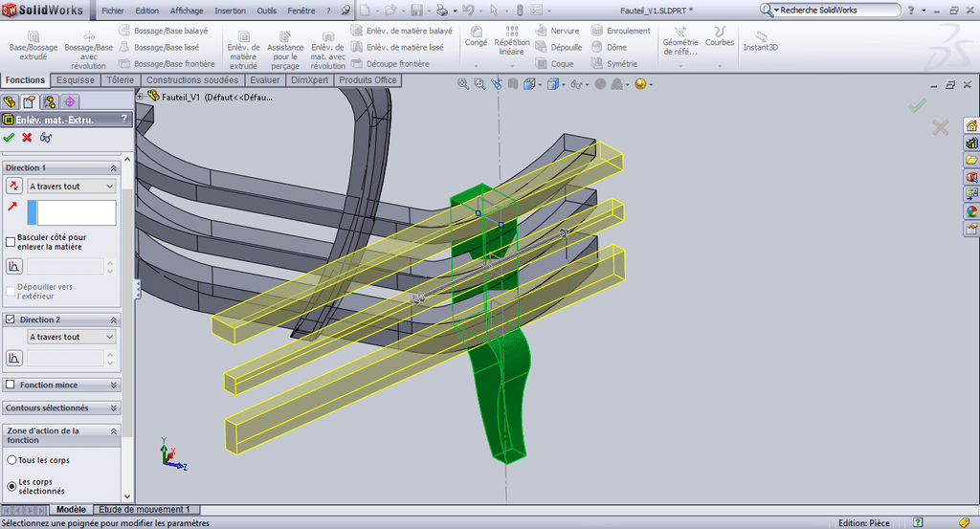Image resolution: width=980 pixels, height=529 pixels.
Task: Check Basculer côté pour enlever la matière
Action: point(10,242)
